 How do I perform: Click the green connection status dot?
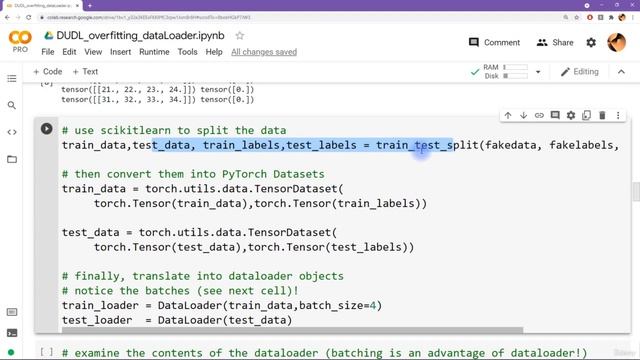pos(11,352)
